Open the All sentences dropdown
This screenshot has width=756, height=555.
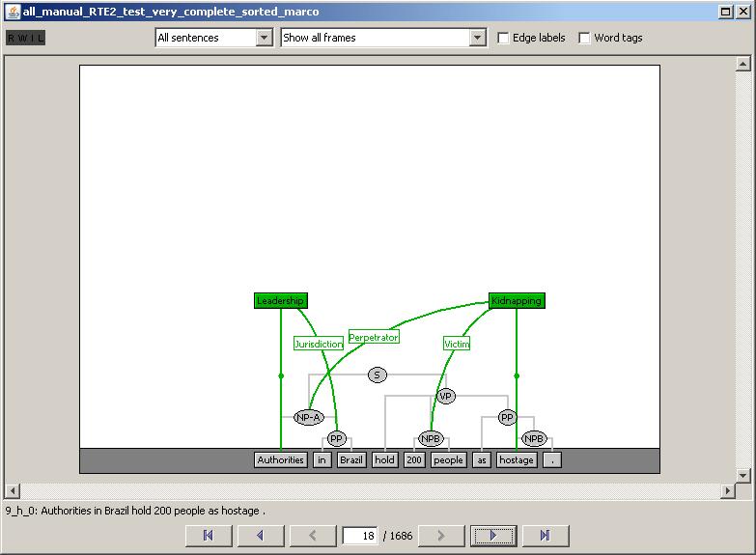(x=214, y=38)
